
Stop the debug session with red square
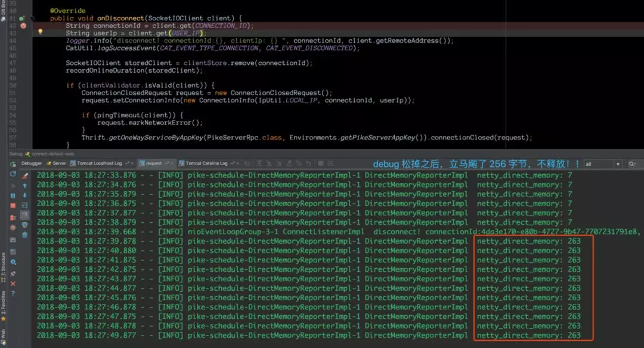click(13, 206)
